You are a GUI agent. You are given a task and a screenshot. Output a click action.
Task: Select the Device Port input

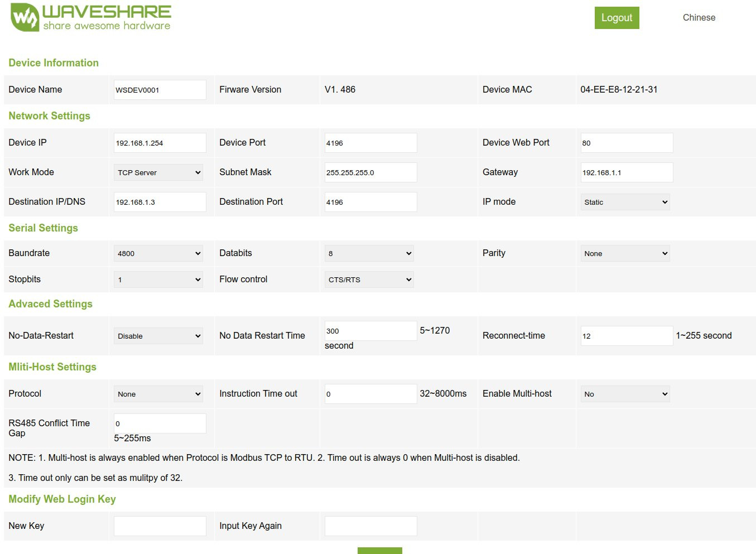371,143
